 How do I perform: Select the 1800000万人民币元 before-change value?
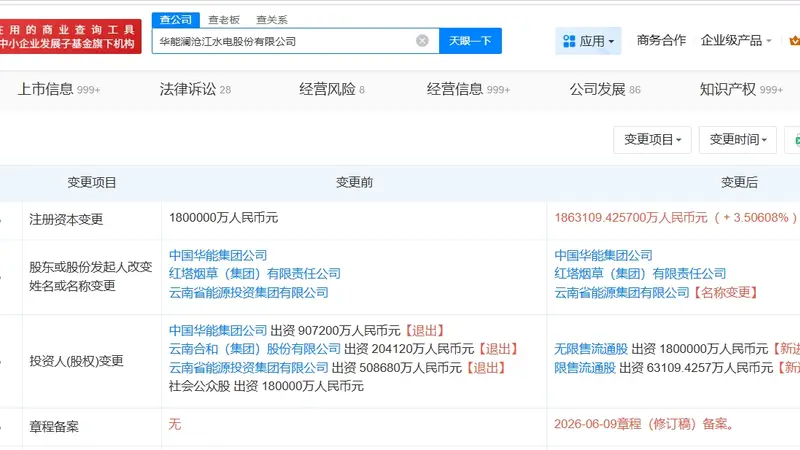pos(223,218)
